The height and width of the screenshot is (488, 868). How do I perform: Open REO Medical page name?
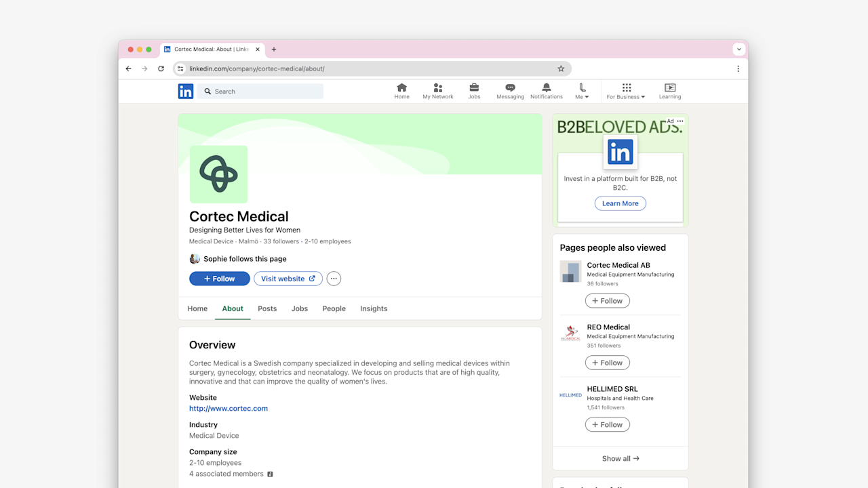click(608, 327)
